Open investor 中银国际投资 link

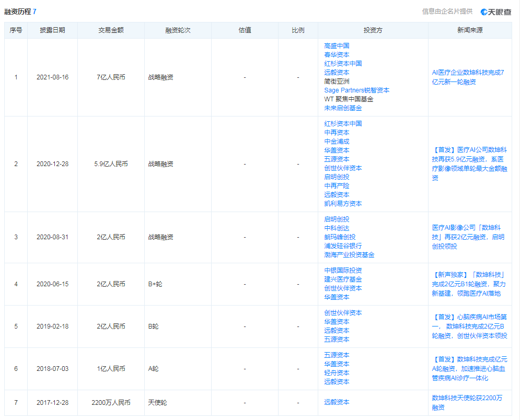(343, 271)
